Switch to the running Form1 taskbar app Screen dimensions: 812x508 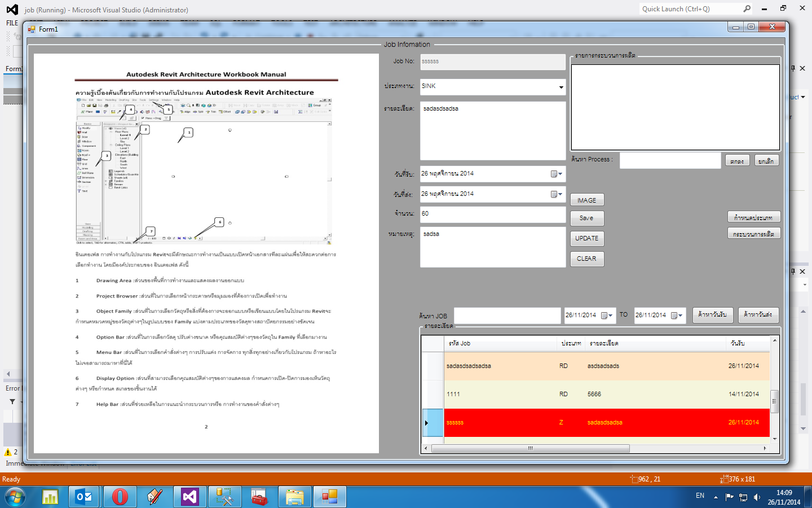[x=329, y=497]
